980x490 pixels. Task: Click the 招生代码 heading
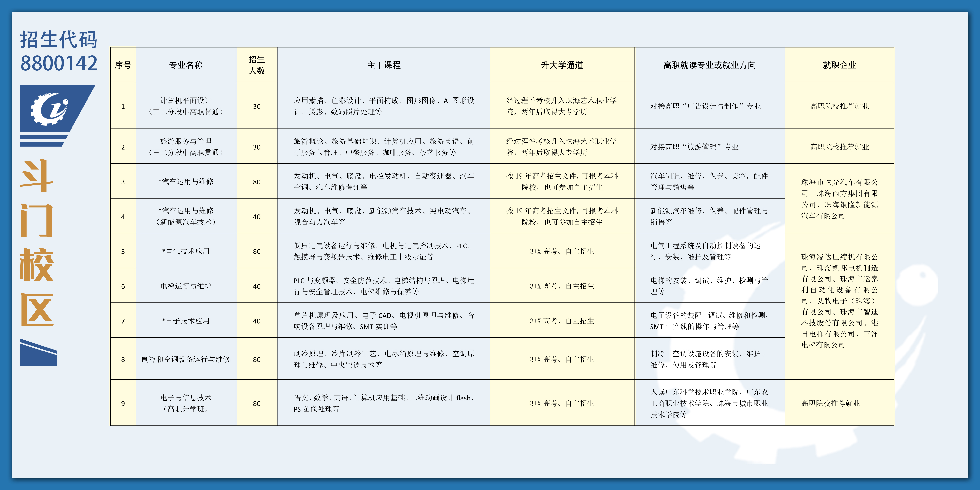coord(59,40)
